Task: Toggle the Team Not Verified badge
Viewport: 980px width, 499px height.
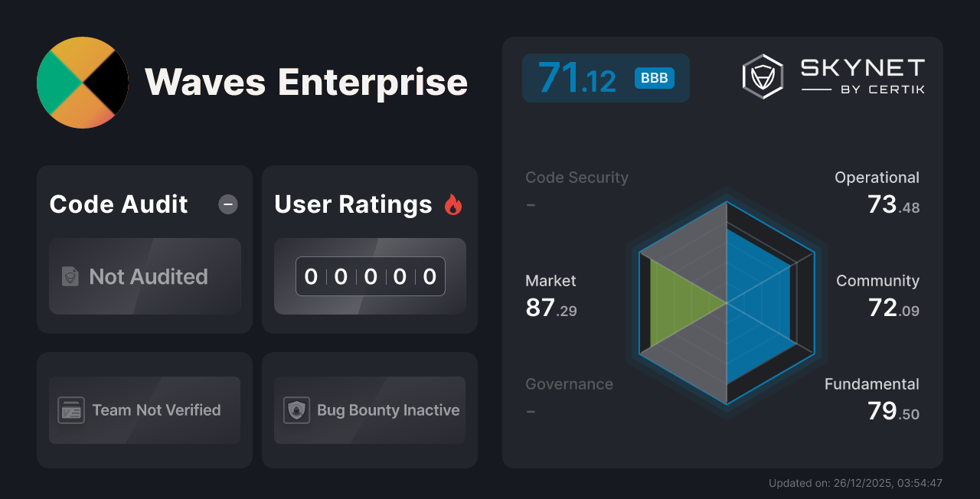Action: 144,410
